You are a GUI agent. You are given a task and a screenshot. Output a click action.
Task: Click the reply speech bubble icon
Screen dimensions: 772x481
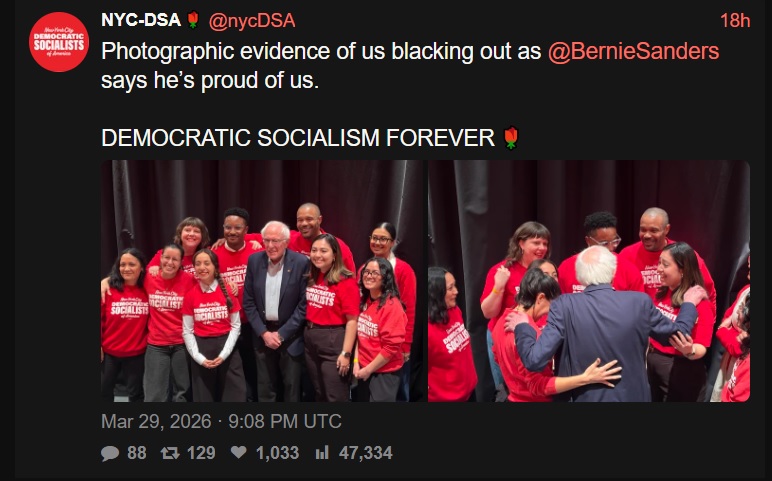pos(110,453)
